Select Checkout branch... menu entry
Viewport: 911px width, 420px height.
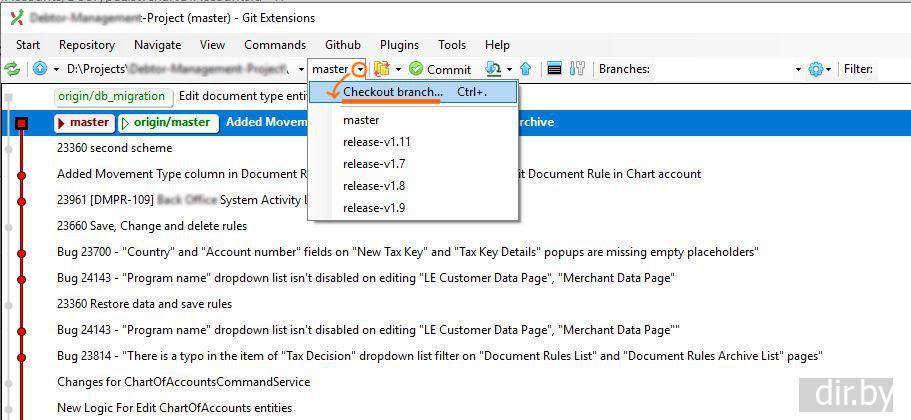[392, 92]
